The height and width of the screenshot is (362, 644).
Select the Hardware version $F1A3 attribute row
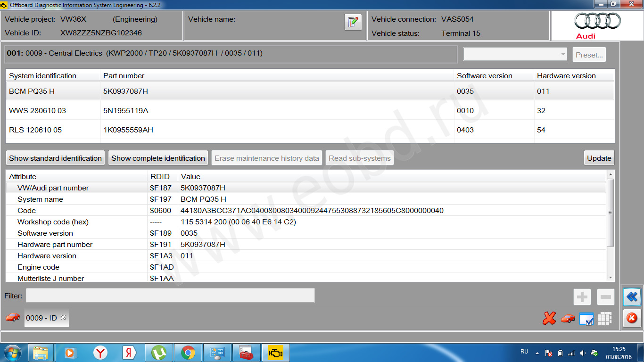click(306, 255)
